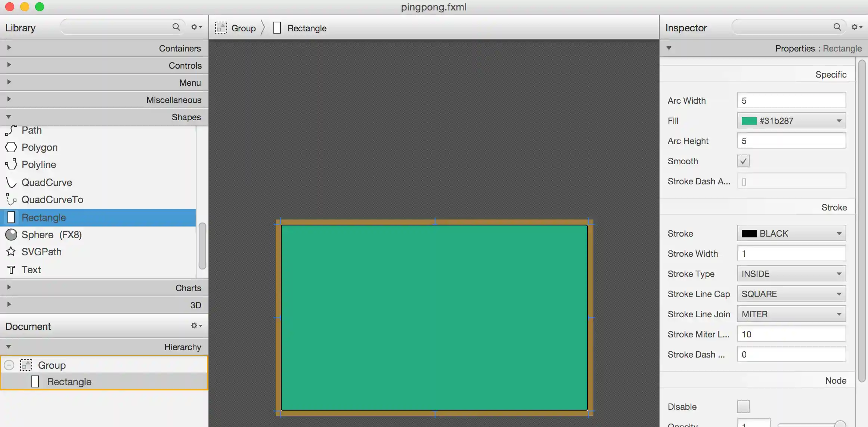Select the Text shape
868x427 pixels.
[31, 269]
